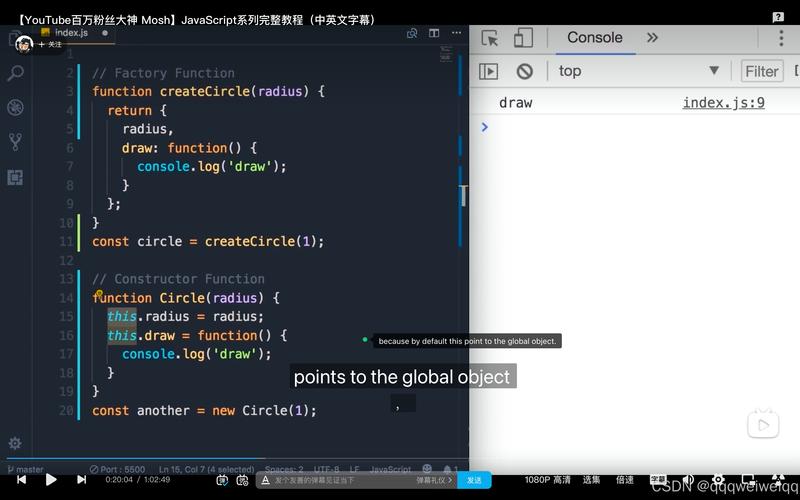Click the editor minimap
This screenshot has width=800, height=500.
446,54
